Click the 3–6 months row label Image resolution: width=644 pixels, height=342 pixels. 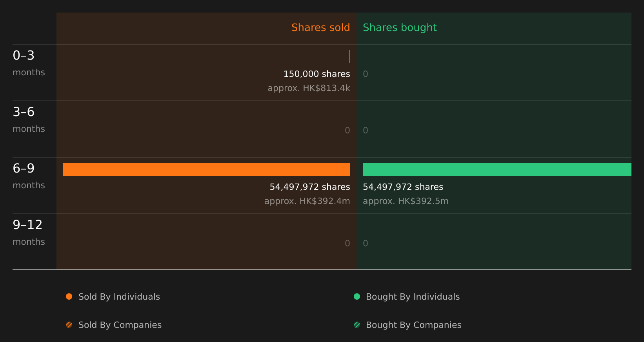click(x=29, y=119)
